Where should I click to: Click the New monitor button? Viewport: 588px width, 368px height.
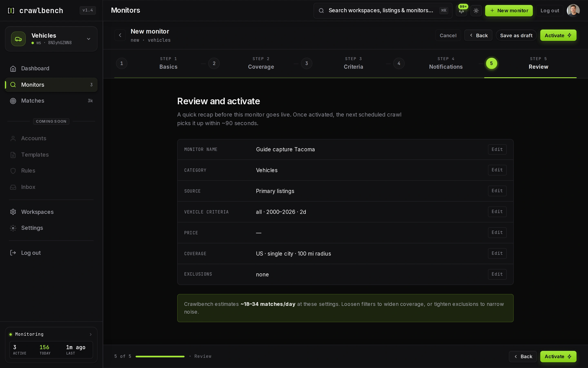click(x=509, y=10)
